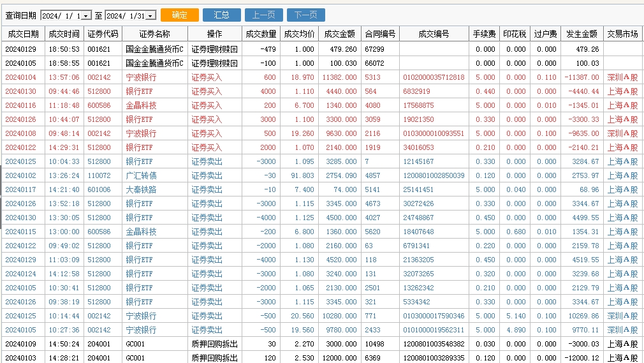Go to next page with 下一页

305,15
